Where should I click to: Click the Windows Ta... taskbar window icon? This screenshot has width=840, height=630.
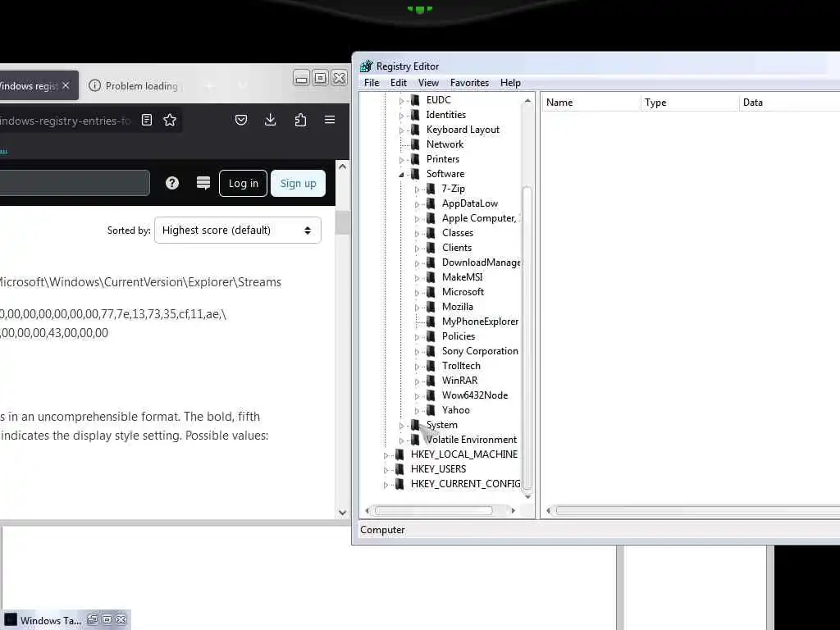point(11,620)
